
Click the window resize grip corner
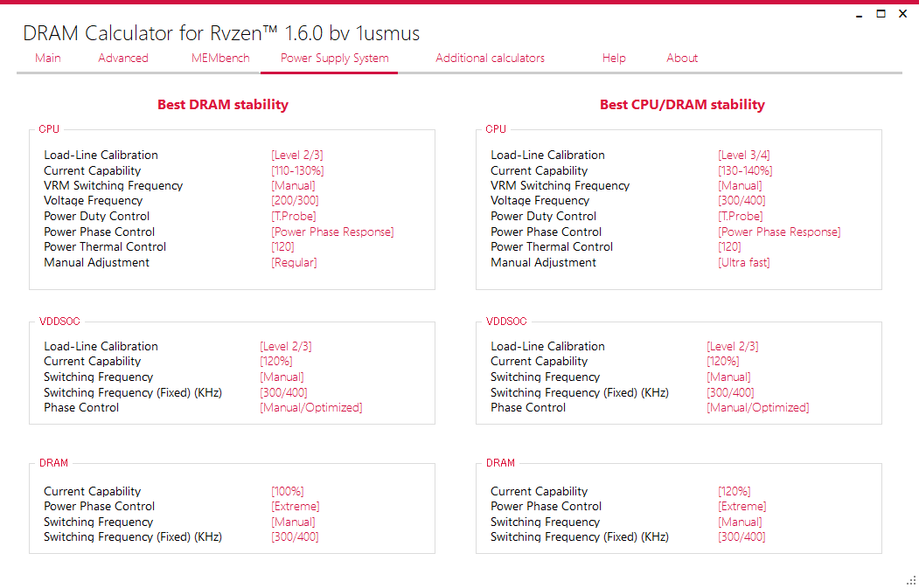(x=911, y=580)
